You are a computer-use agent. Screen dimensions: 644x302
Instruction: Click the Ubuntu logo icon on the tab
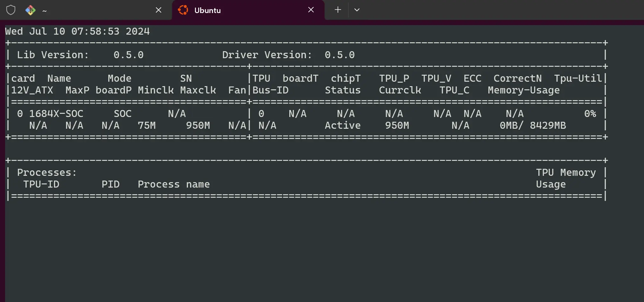(183, 10)
